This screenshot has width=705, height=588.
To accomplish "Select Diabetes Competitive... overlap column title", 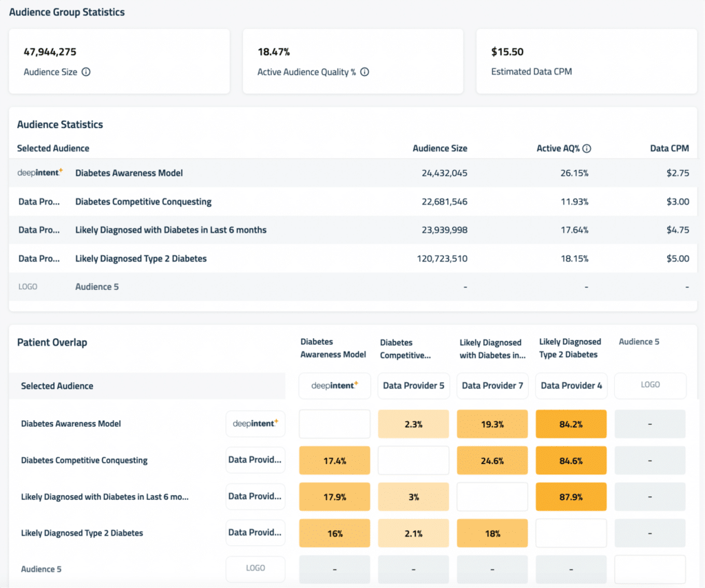I will coord(405,349).
